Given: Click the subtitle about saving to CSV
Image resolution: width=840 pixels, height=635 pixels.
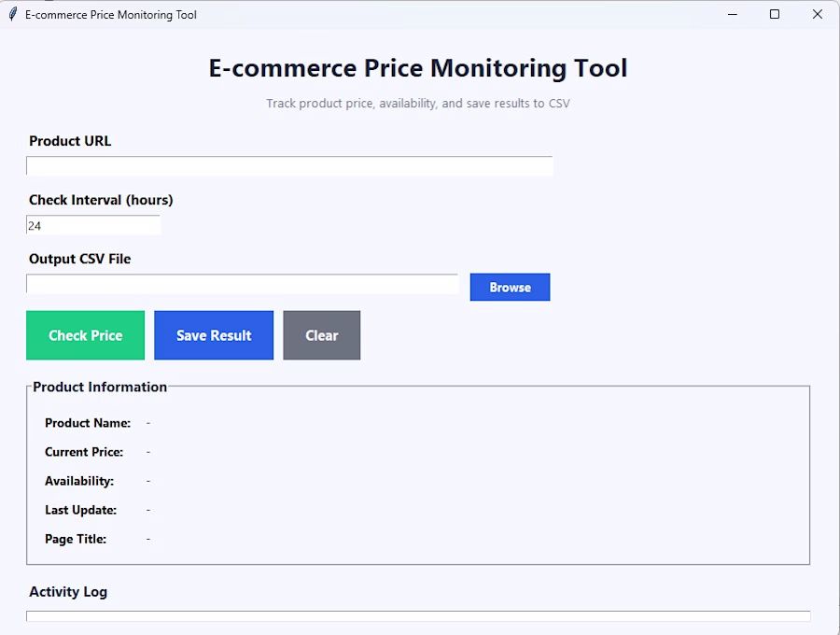Looking at the screenshot, I should point(418,104).
